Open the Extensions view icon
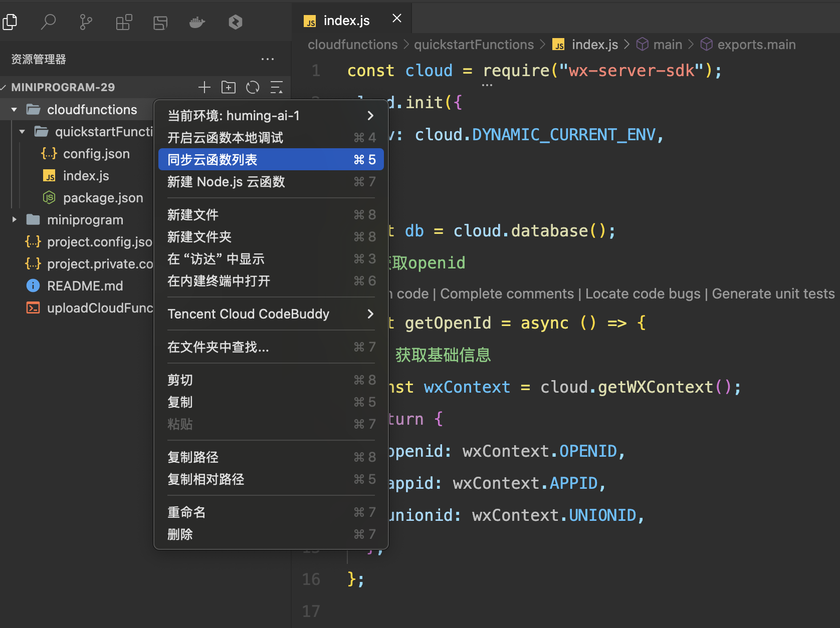This screenshot has height=628, width=840. coord(123,22)
